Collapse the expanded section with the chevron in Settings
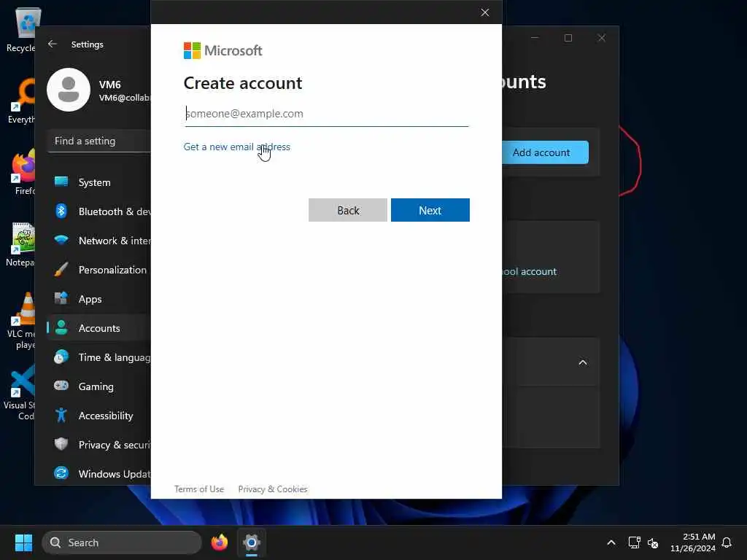The image size is (747, 560). pos(583,363)
